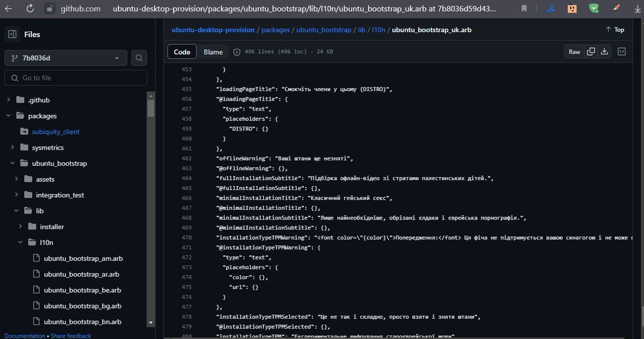Select line number 470
The height and width of the screenshot is (339, 644).
click(x=186, y=238)
